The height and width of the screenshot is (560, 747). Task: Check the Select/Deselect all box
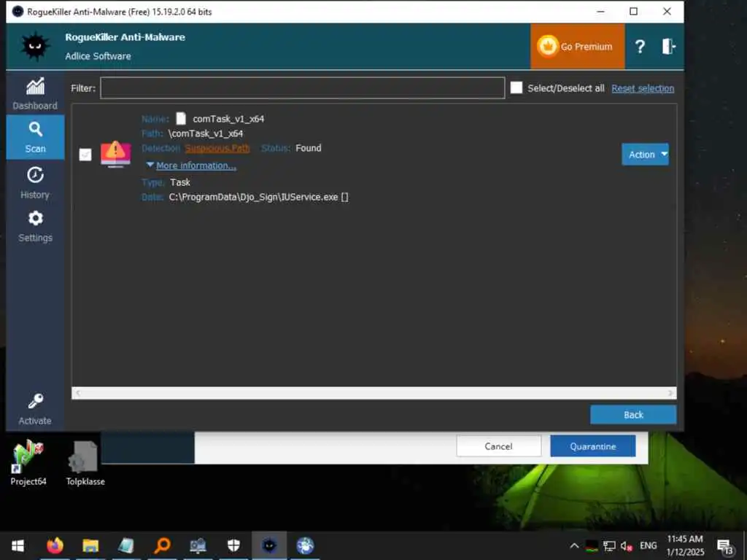coord(516,87)
